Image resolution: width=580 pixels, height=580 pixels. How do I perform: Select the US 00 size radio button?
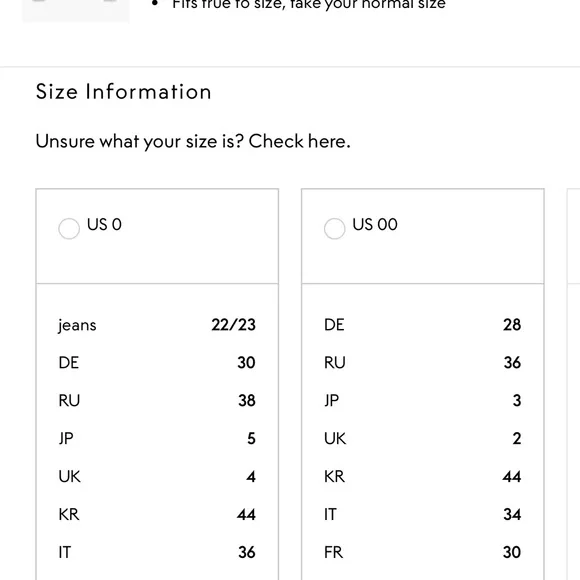[x=334, y=229]
